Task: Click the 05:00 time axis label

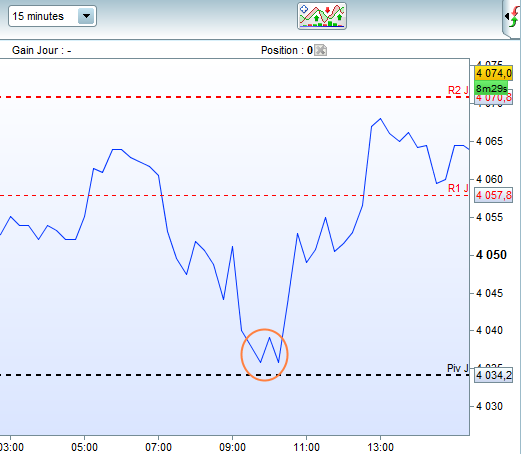Action: [84, 447]
